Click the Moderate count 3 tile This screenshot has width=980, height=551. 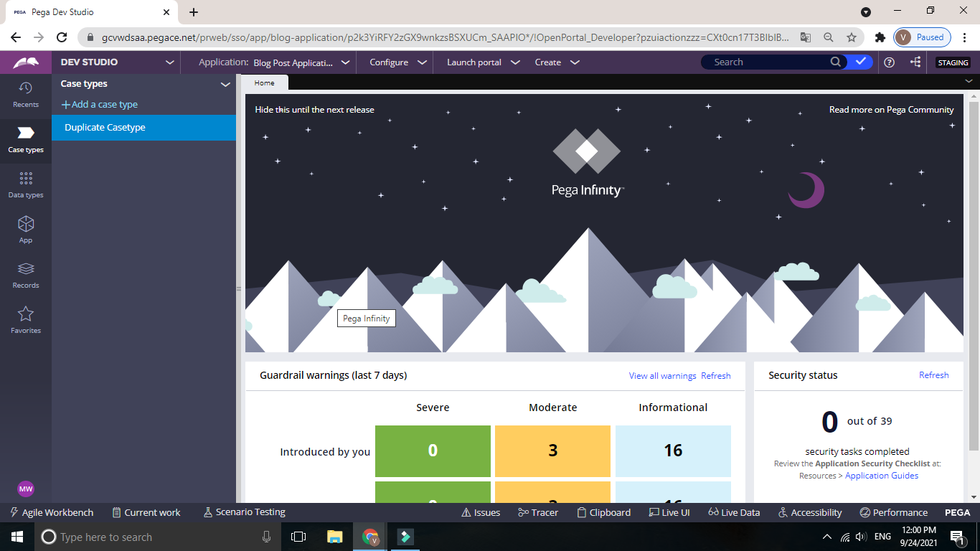pyautogui.click(x=553, y=451)
